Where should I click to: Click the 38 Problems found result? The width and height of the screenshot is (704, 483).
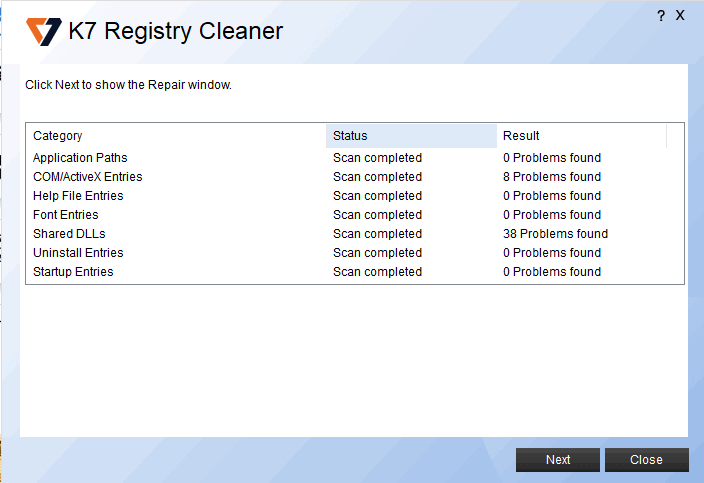pyautogui.click(x=555, y=234)
